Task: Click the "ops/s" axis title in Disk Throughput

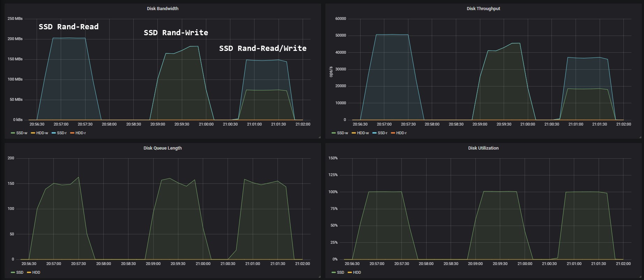Action: tap(331, 71)
